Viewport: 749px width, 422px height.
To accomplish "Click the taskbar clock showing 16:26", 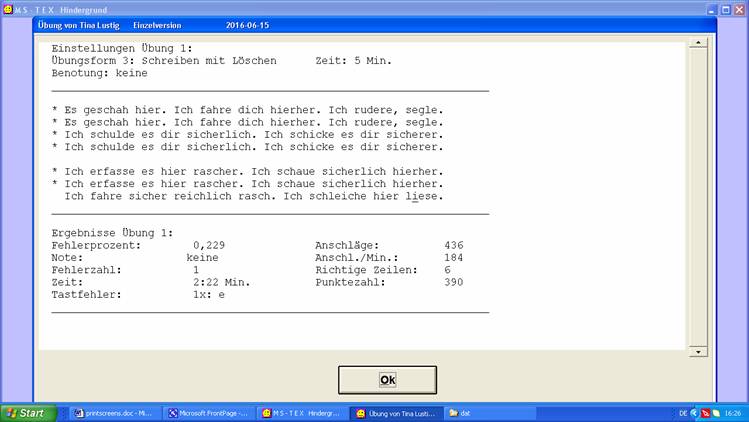I will (733, 412).
